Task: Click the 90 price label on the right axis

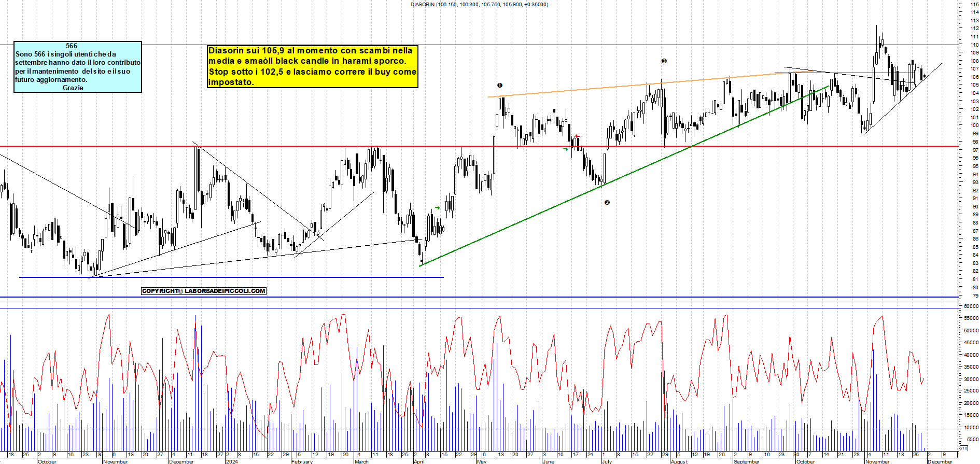Action: point(976,207)
